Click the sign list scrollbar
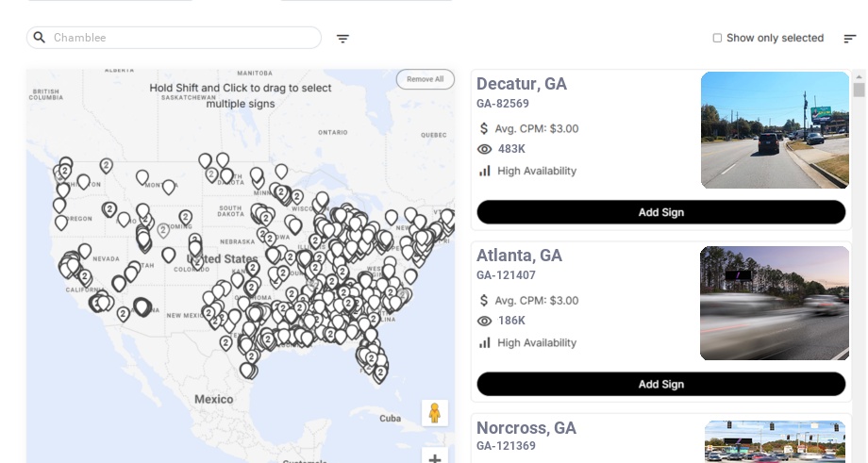This screenshot has width=868, height=463. (x=859, y=90)
